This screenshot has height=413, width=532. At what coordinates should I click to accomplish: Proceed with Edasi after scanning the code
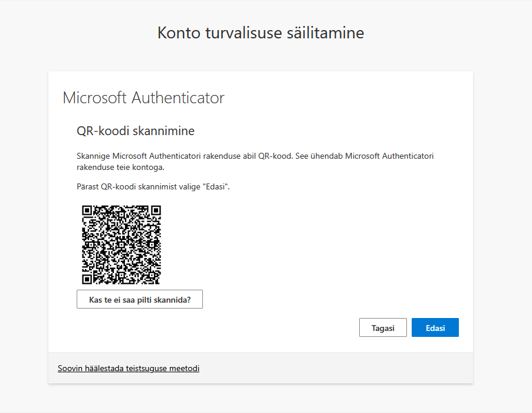[435, 327]
